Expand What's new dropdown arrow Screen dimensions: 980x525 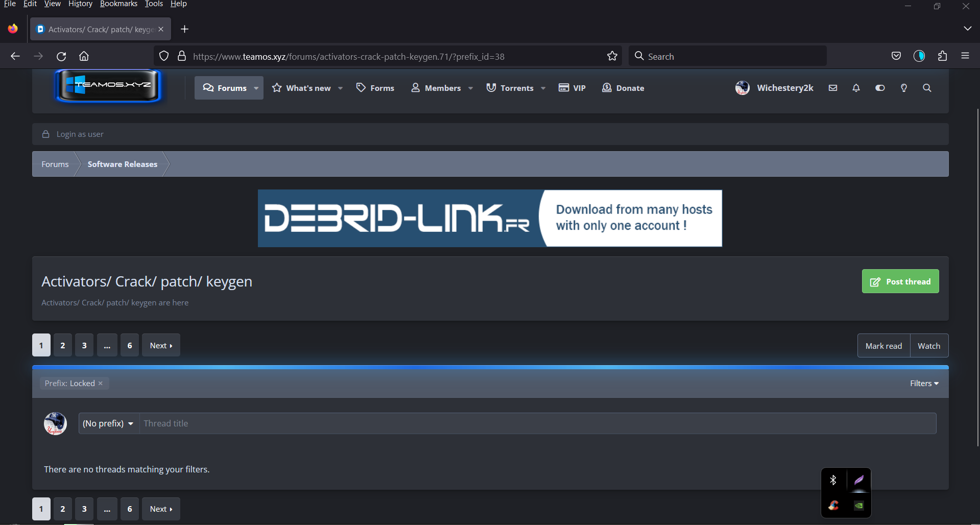click(341, 88)
